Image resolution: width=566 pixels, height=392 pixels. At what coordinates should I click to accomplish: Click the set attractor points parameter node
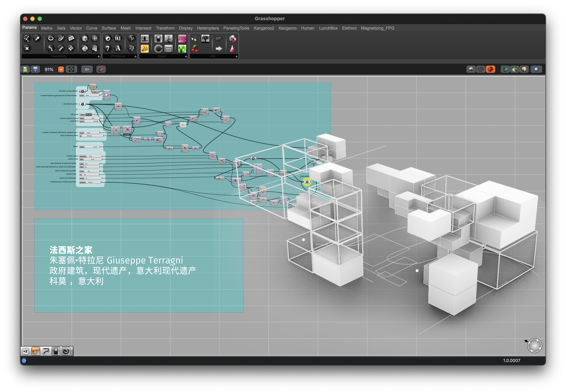[x=83, y=104]
